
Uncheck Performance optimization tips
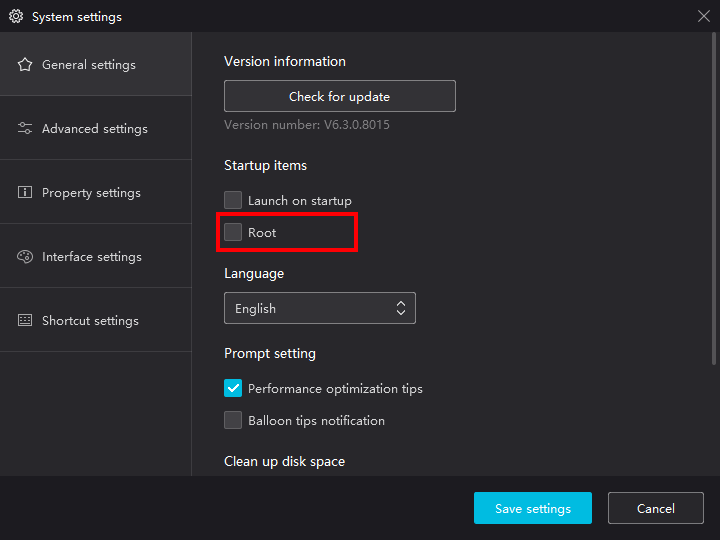(x=233, y=388)
